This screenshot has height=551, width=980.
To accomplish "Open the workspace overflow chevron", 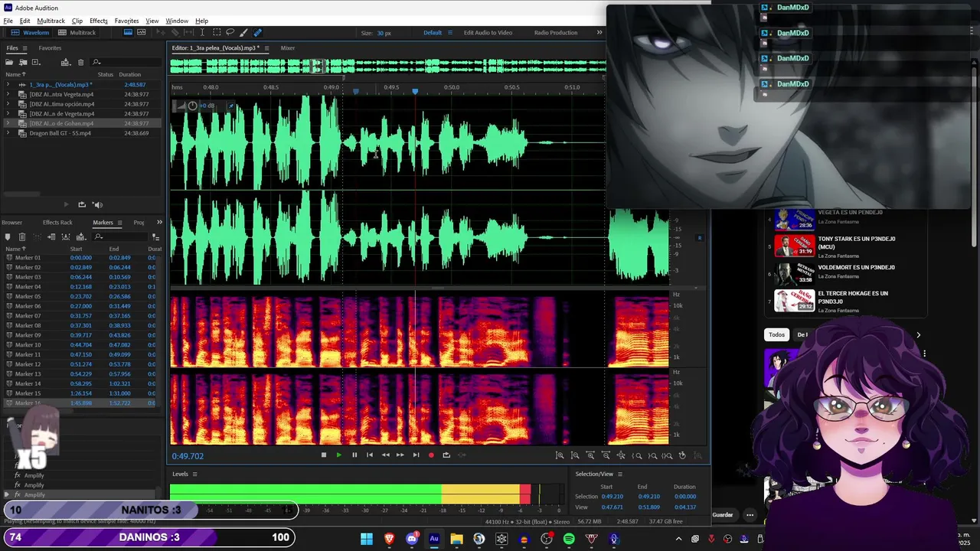I will point(599,32).
